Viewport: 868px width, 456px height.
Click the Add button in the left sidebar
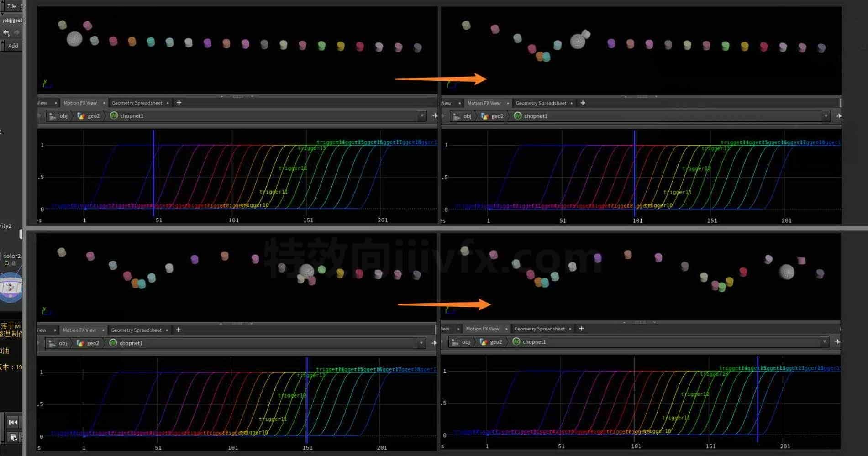(x=13, y=46)
